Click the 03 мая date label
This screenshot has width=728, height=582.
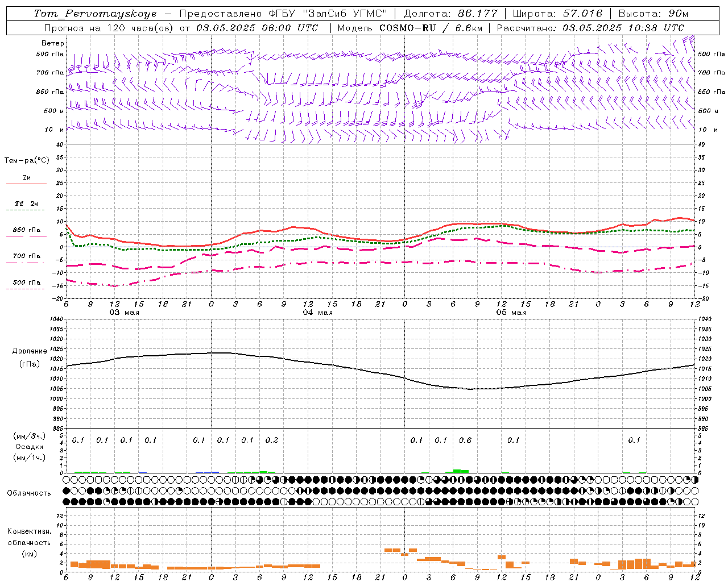pos(125,313)
